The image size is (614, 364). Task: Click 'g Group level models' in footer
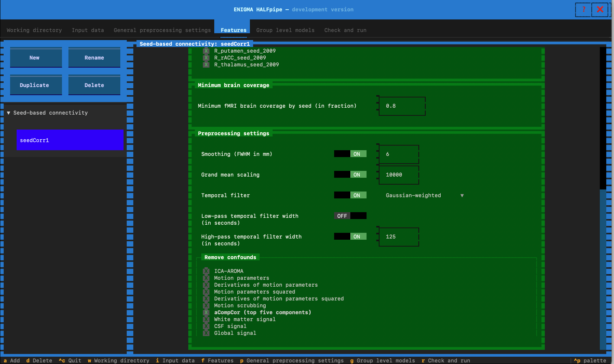(383, 360)
